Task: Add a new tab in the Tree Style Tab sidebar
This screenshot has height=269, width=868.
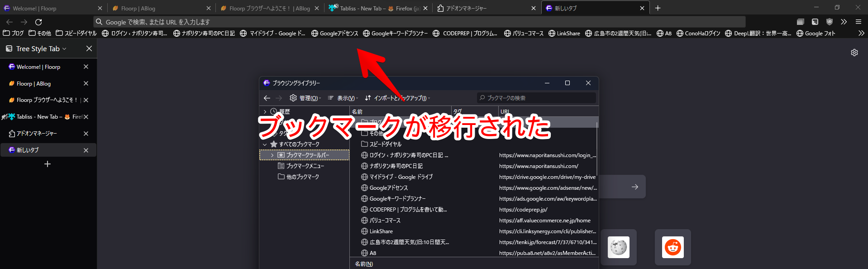Action: coord(48,164)
